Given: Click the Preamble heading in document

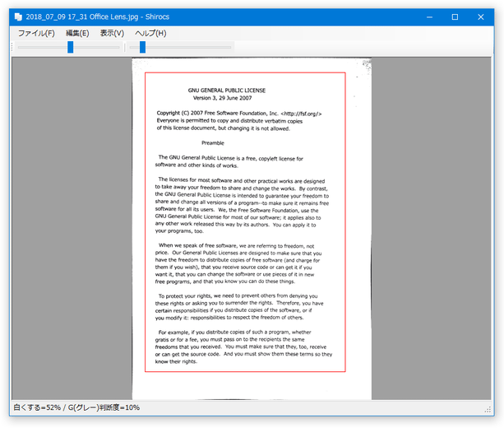Looking at the screenshot, I should point(212,143).
